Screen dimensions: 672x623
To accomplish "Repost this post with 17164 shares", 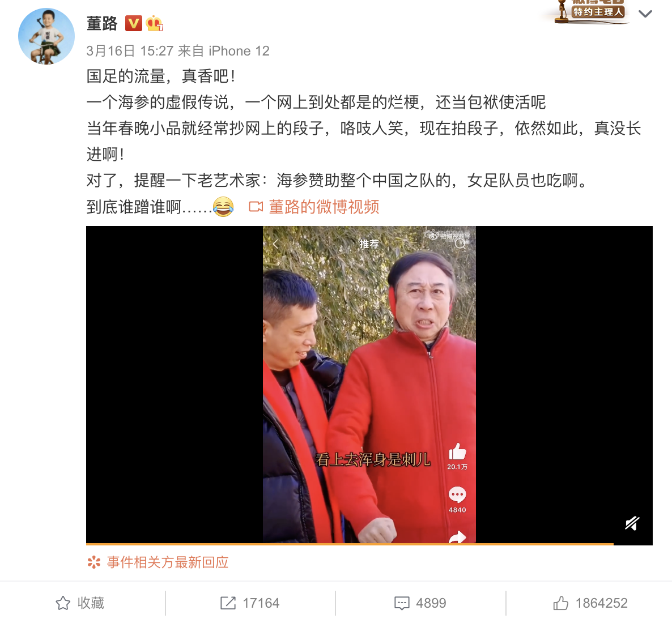I will coord(250,603).
